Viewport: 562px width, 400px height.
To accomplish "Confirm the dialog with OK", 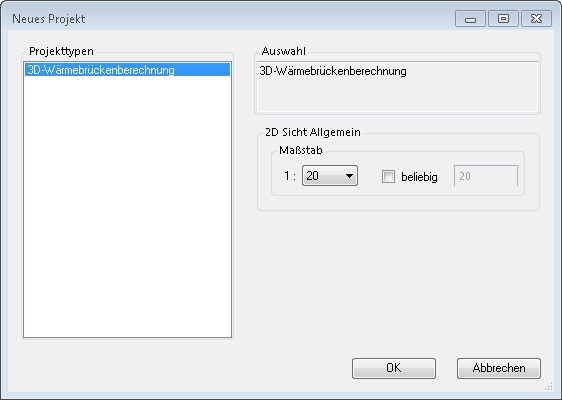I will click(394, 368).
